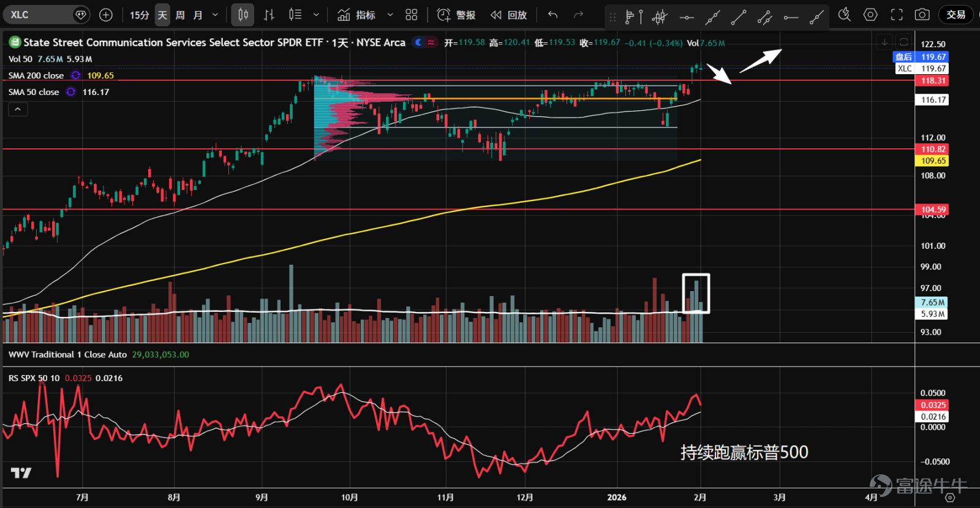The height and width of the screenshot is (508, 980).
Task: Click the undo arrow icon
Action: click(552, 15)
